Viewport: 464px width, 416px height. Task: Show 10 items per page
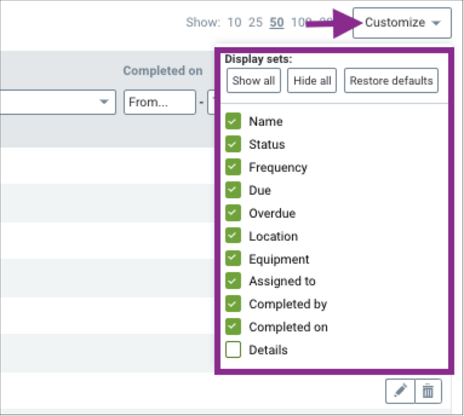point(234,22)
